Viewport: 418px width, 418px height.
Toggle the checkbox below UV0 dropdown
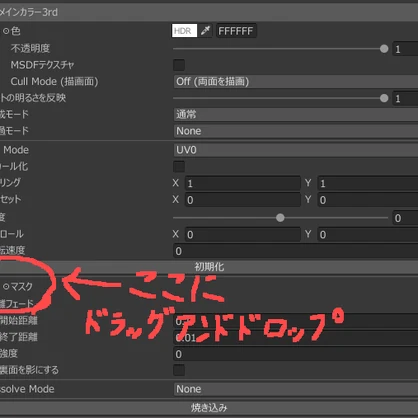[x=179, y=166]
